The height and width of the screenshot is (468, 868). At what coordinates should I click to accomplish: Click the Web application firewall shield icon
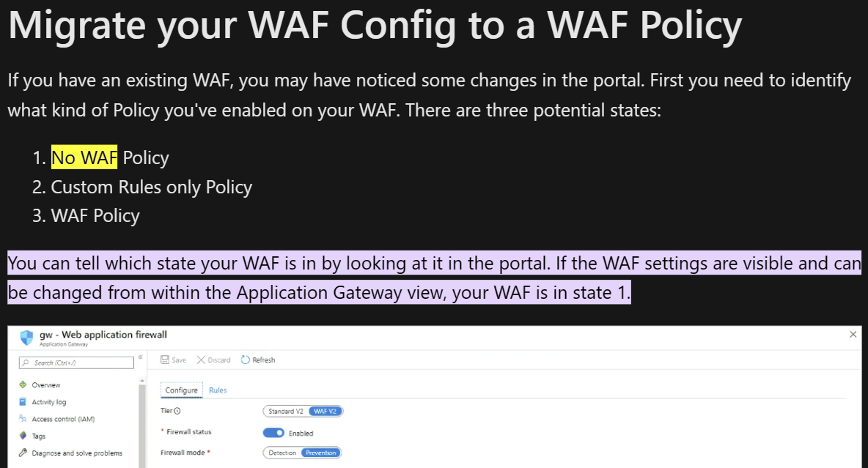pos(26,338)
